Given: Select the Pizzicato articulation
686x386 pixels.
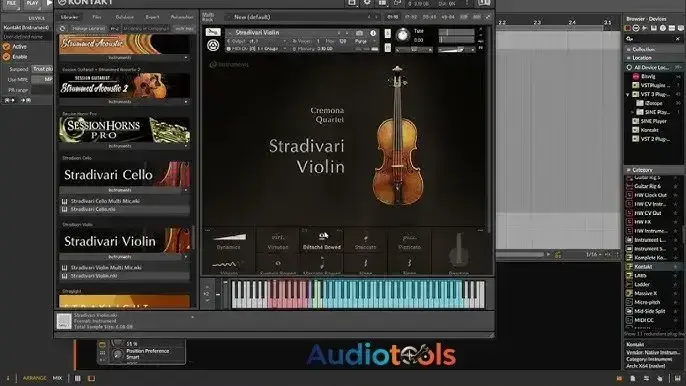Looking at the screenshot, I should pyautogui.click(x=409, y=242).
